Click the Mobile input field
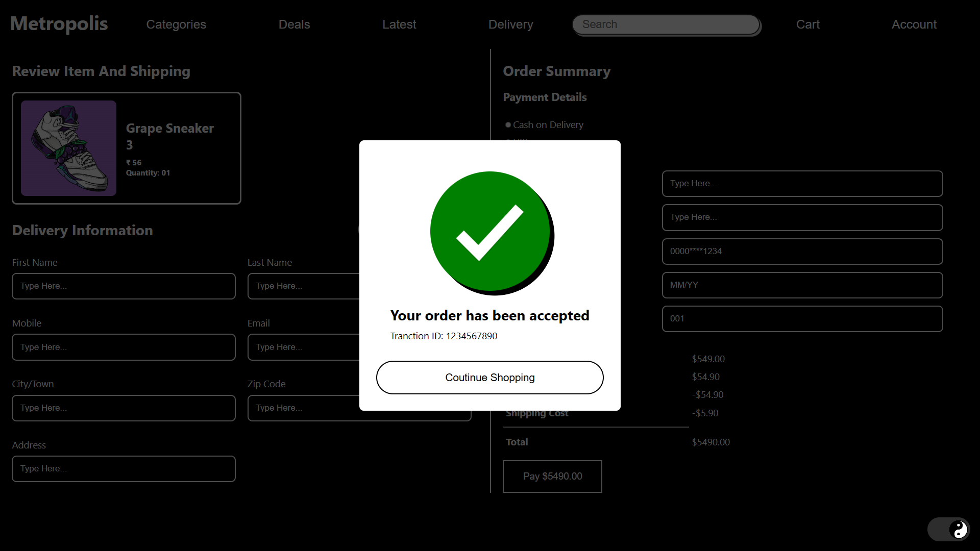Viewport: 980px width, 551px height. click(124, 347)
